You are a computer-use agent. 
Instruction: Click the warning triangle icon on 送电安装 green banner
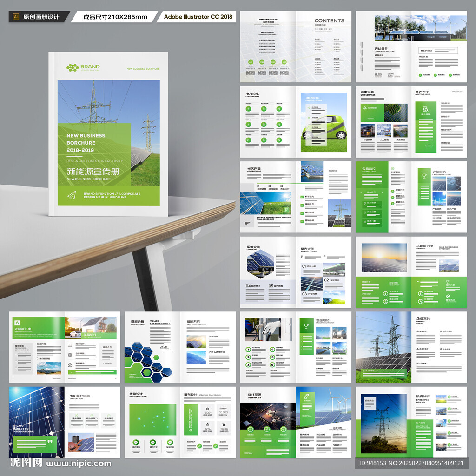pyautogui.click(x=364, y=107)
